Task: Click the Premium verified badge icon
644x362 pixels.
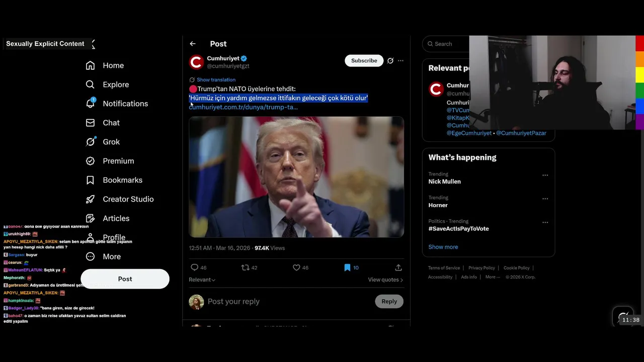Action: pyautogui.click(x=90, y=161)
